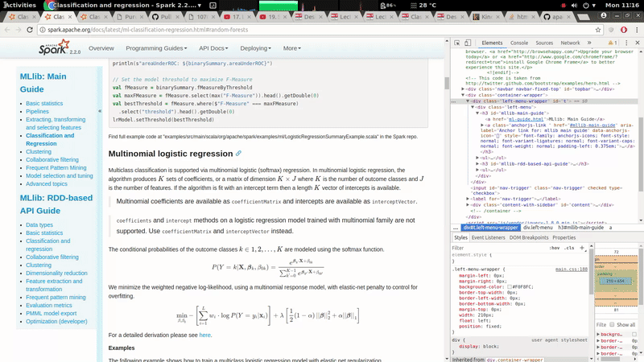Image resolution: width=644 pixels, height=362 pixels.
Task: Switch to the Network tab in DevTools
Action: point(570,43)
